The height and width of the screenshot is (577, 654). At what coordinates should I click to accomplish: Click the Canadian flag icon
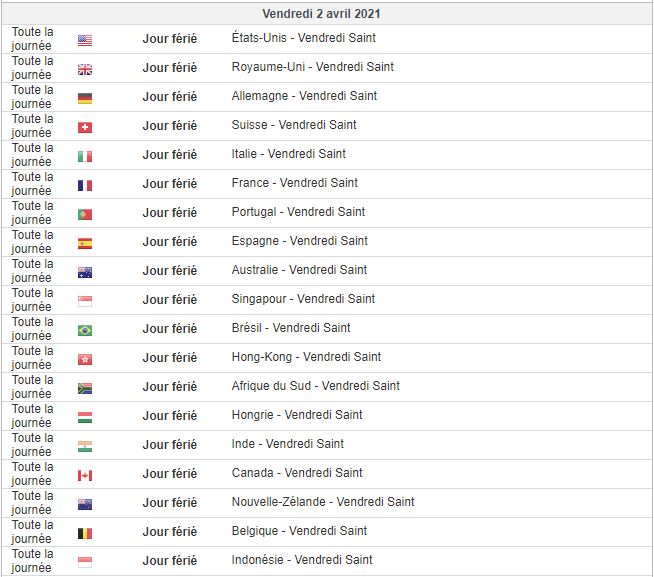tap(85, 475)
